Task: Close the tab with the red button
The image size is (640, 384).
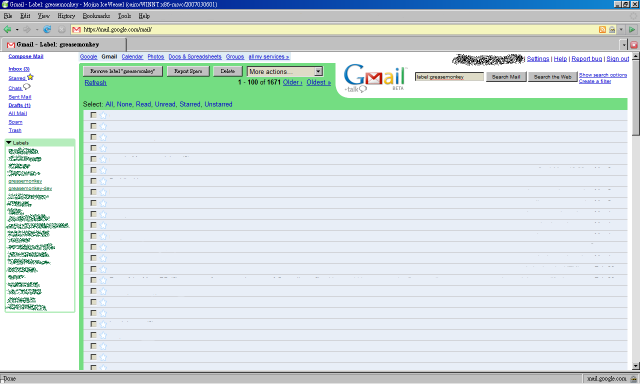Action: point(634,44)
